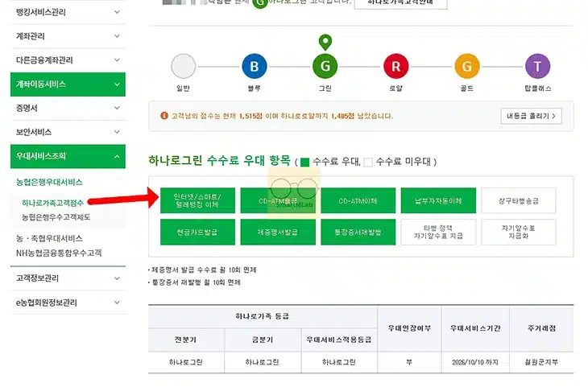Open NH농협금융통합우수고객 menu item
Image resolution: width=588 pixels, height=387 pixels.
point(59,253)
